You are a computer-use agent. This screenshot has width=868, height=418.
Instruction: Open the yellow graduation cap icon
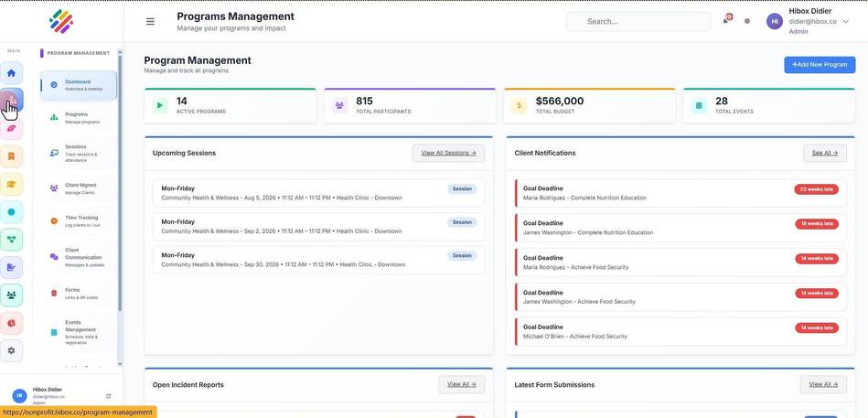[11, 185]
